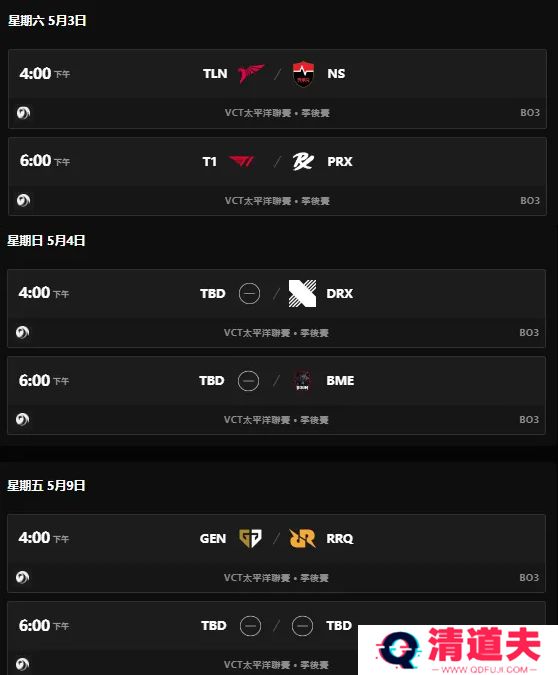Click the Gen.G (GEN) gold logo
The width and height of the screenshot is (558, 675).
pyautogui.click(x=250, y=539)
